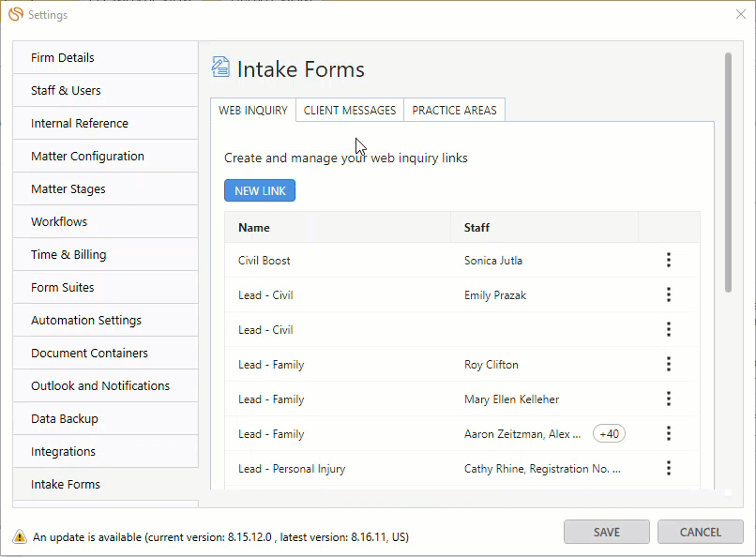The height and width of the screenshot is (557, 756).
Task: Click the Intake Forms header icon
Action: click(220, 67)
